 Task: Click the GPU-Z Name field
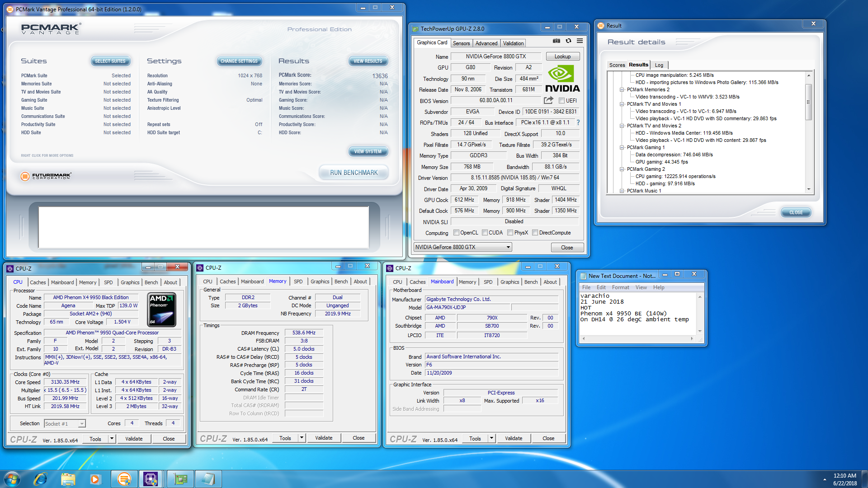click(x=496, y=56)
